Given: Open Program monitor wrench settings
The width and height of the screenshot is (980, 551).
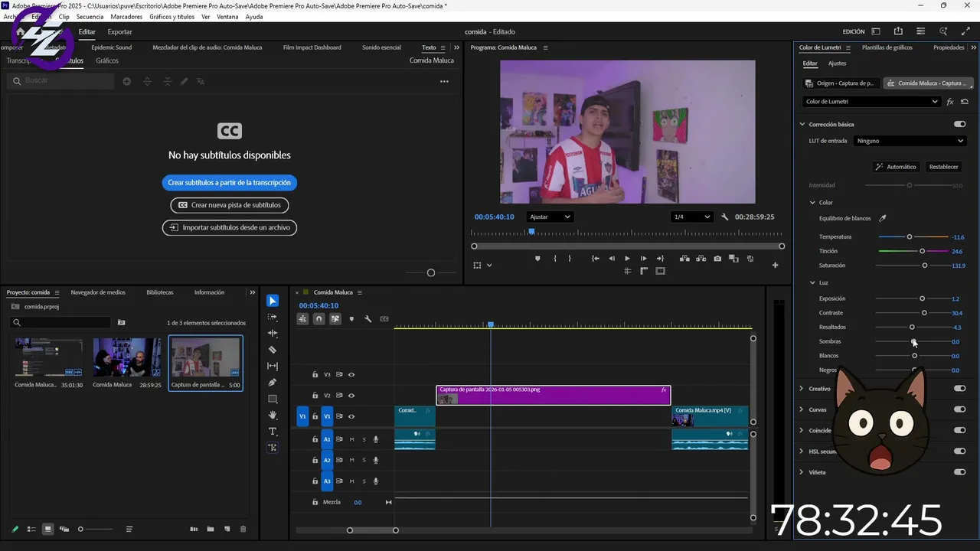Looking at the screenshot, I should pos(725,217).
